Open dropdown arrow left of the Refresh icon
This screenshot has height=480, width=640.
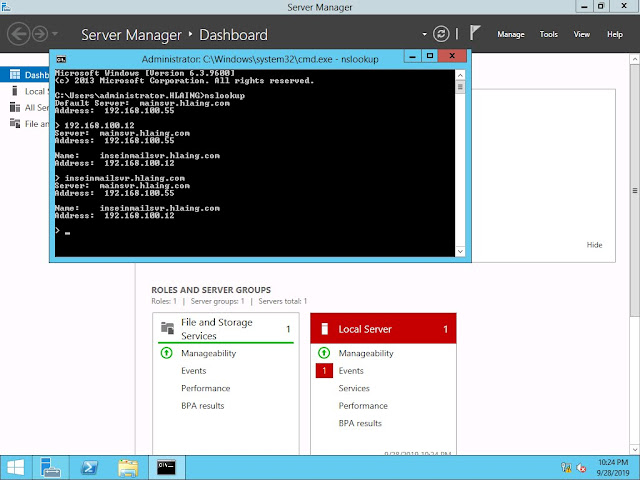tap(424, 34)
